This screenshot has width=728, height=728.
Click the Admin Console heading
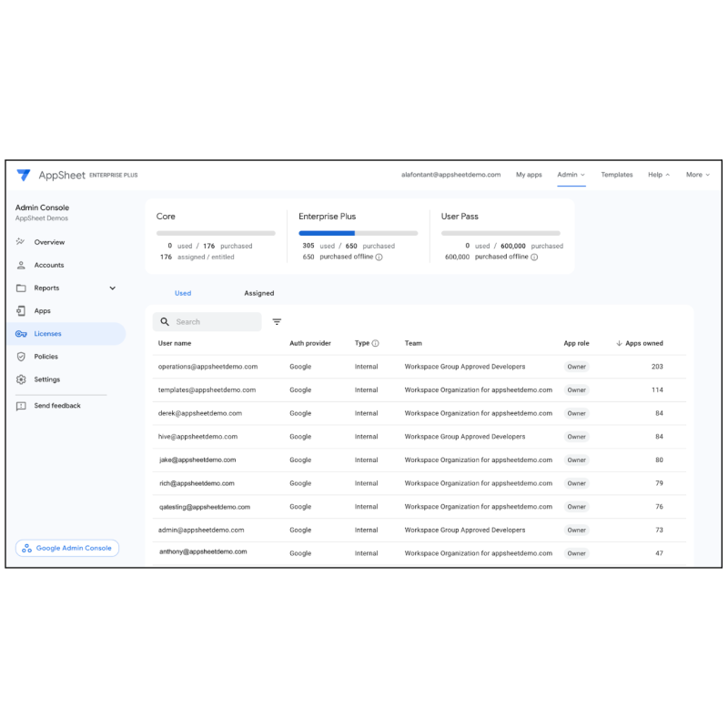click(42, 207)
